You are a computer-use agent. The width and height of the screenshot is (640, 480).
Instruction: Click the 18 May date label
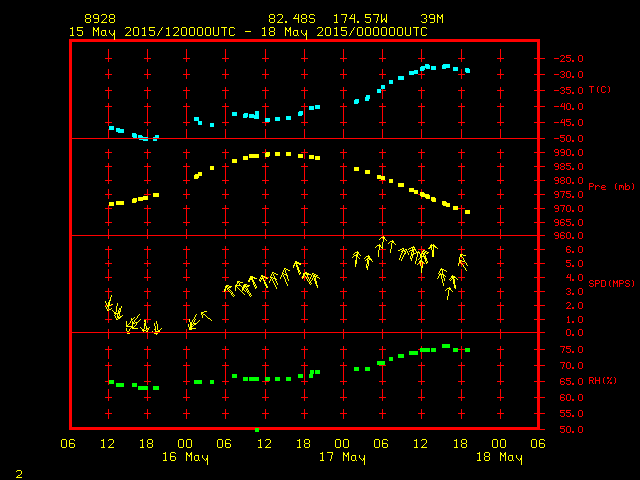coord(499,457)
